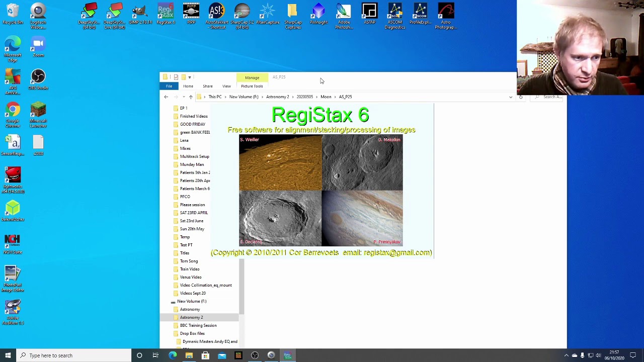Open the Picture Tools ribbon tab

point(252,86)
